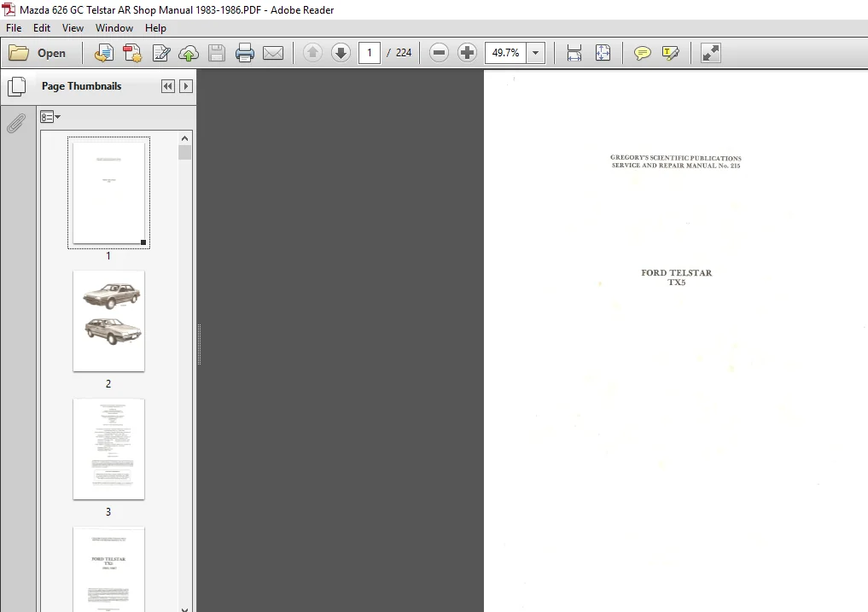The width and height of the screenshot is (868, 612).
Task: Collapse the thumbnails panel with double arrow
Action: (x=168, y=86)
